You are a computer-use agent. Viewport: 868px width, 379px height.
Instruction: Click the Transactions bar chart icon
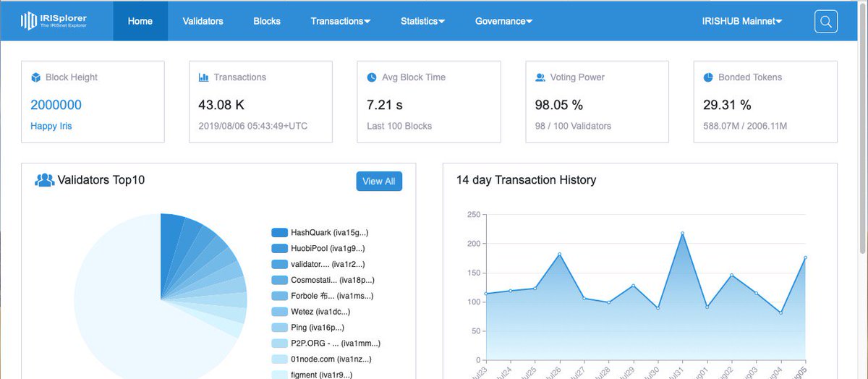click(203, 77)
